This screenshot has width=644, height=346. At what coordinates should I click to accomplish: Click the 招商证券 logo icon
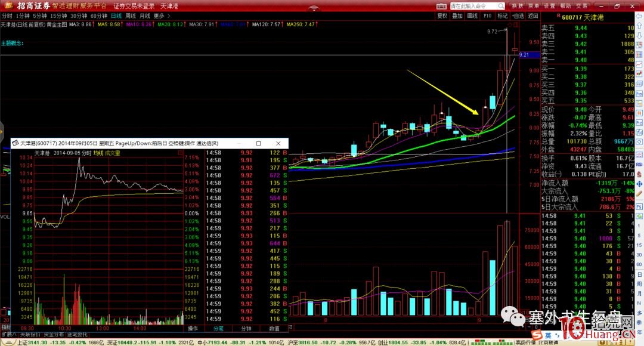[8, 6]
